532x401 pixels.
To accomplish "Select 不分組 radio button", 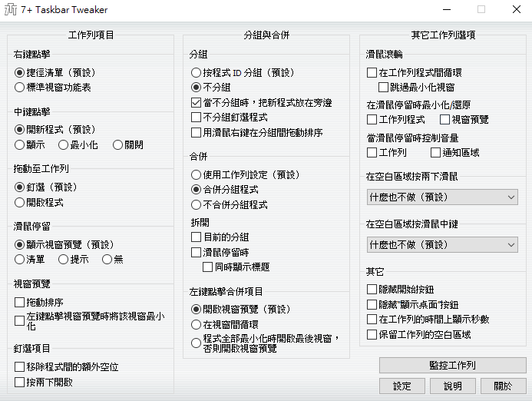I will click(x=210, y=88).
